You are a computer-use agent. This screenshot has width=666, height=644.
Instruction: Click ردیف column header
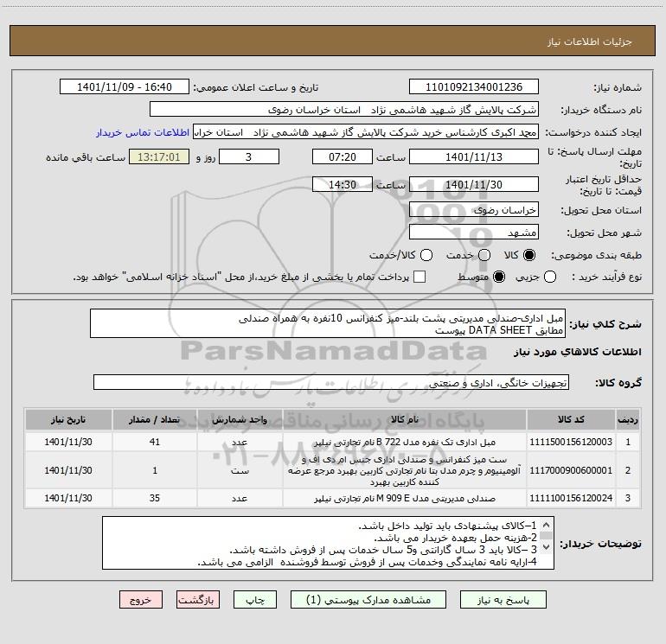click(628, 419)
